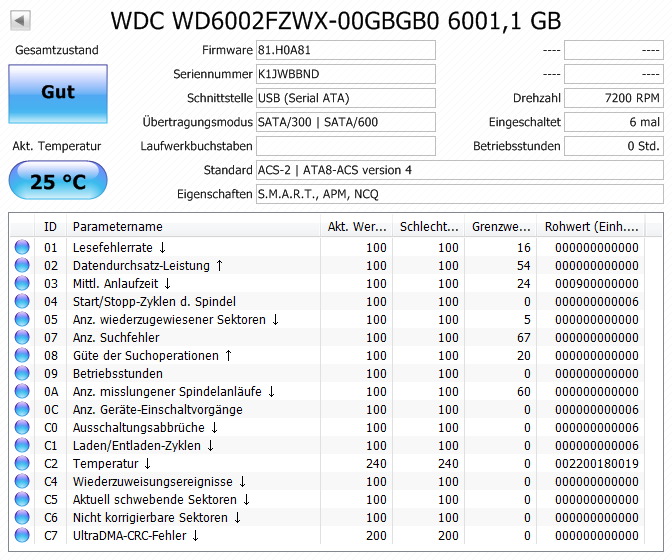Select Güte der Suchoperationen text

click(152, 356)
